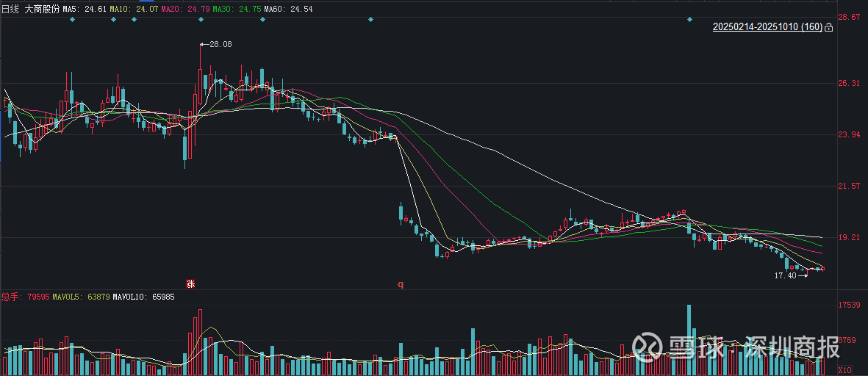
Task: Click the rightmost cyan diamond event marker
Action: (x=689, y=20)
